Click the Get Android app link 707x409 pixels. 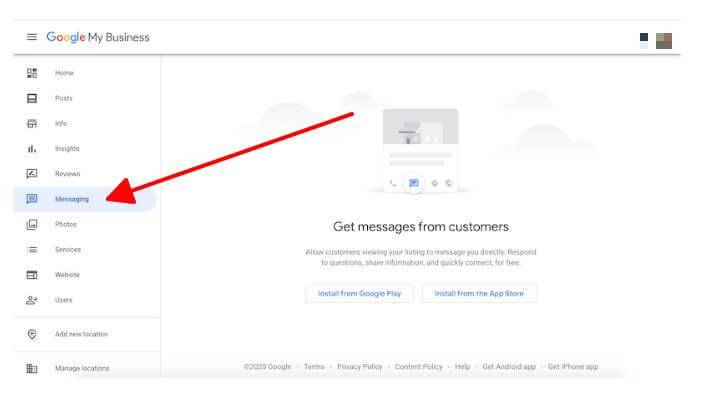coord(509,367)
